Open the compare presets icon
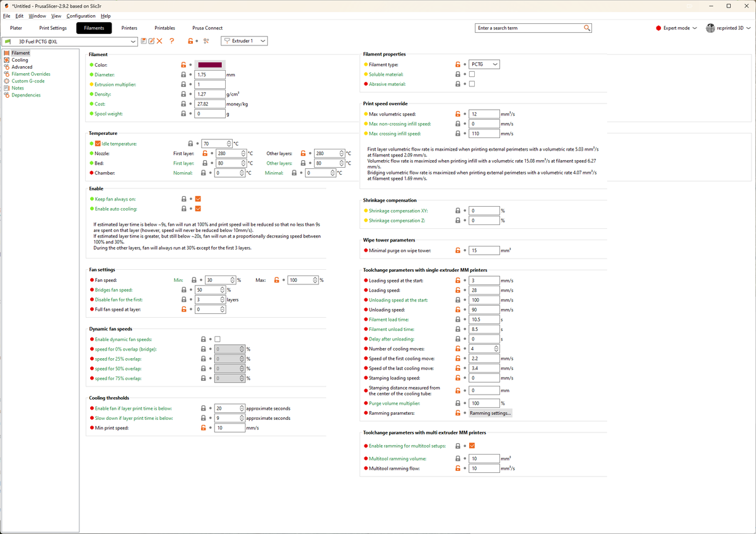This screenshot has height=534, width=756. tap(206, 41)
